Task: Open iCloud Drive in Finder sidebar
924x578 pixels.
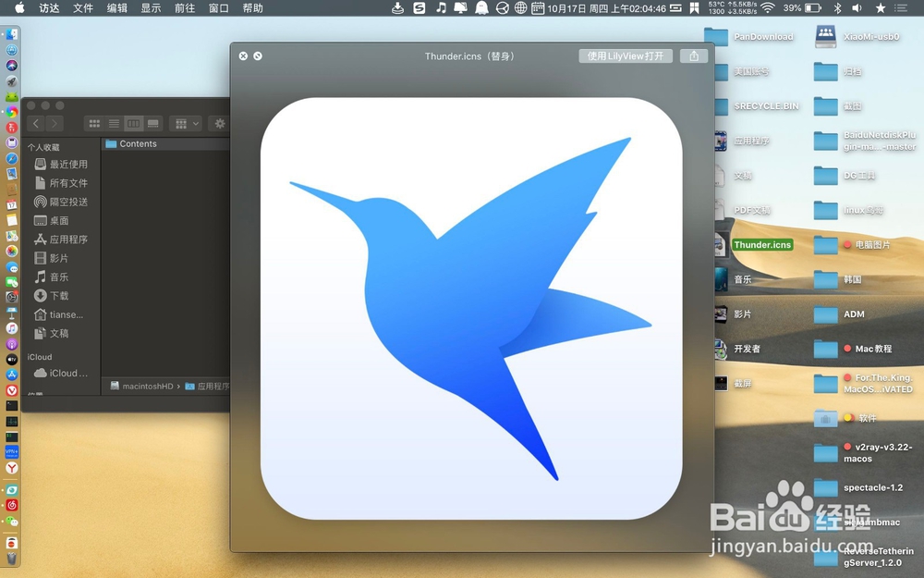Action: 61,373
